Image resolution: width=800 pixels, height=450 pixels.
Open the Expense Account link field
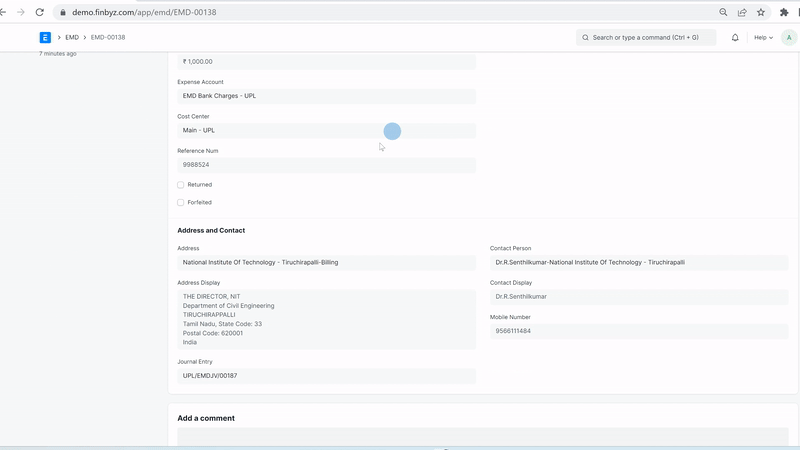click(326, 96)
